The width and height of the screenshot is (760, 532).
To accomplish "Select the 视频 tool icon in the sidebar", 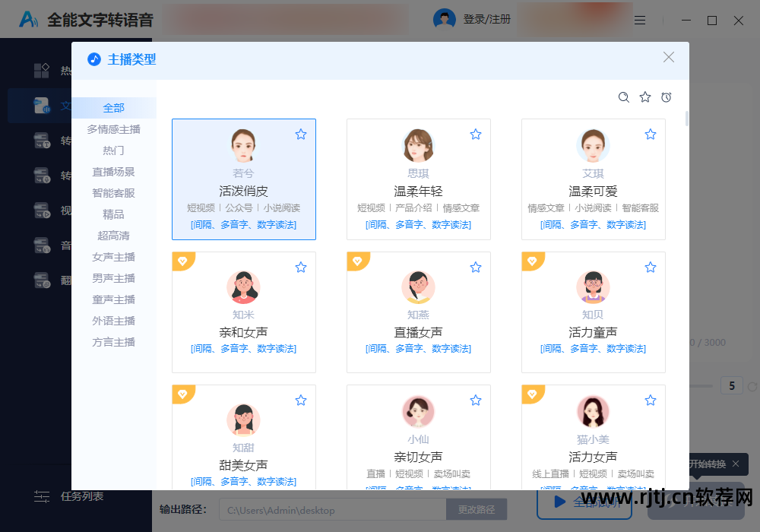I will tap(43, 211).
